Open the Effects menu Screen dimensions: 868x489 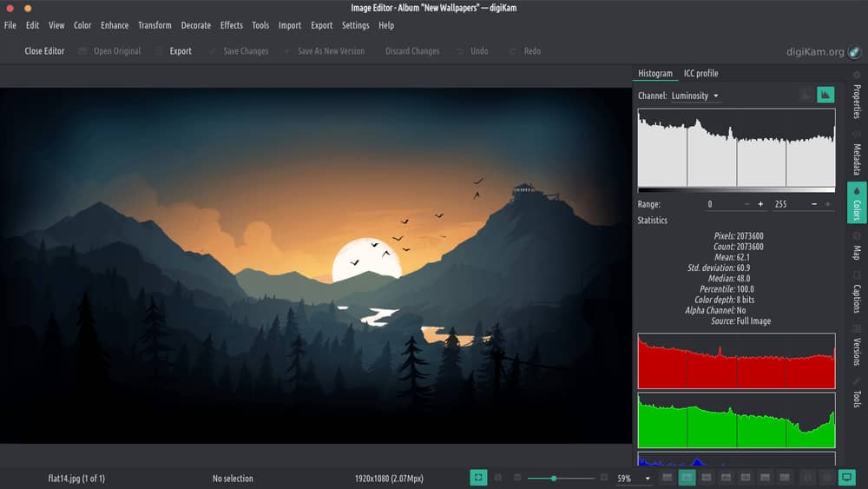(232, 25)
